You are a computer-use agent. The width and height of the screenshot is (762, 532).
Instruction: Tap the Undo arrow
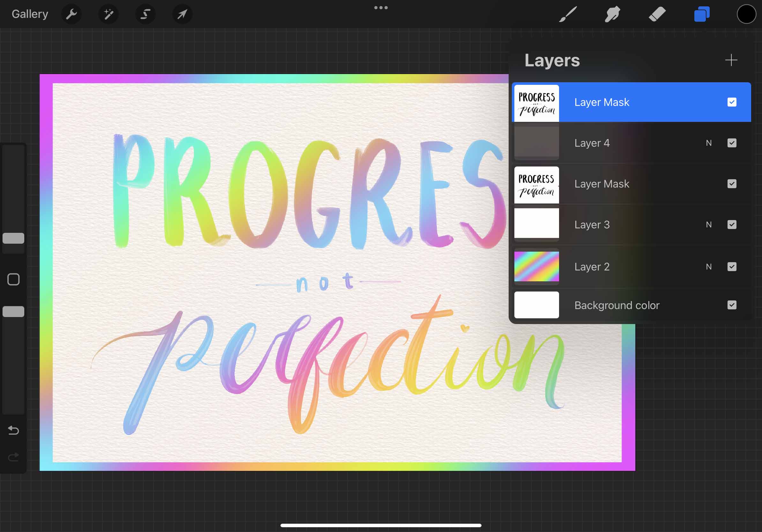(13, 430)
